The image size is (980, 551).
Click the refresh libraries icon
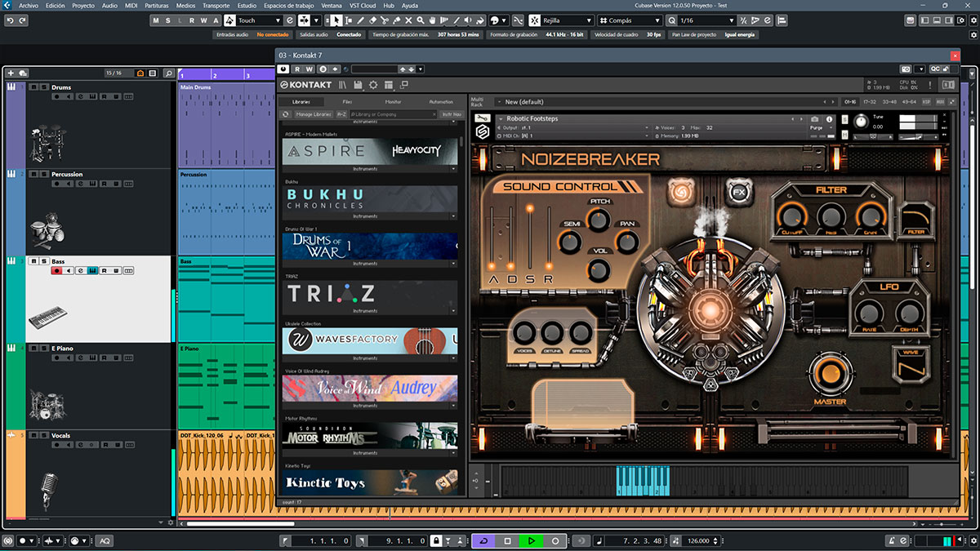point(287,114)
